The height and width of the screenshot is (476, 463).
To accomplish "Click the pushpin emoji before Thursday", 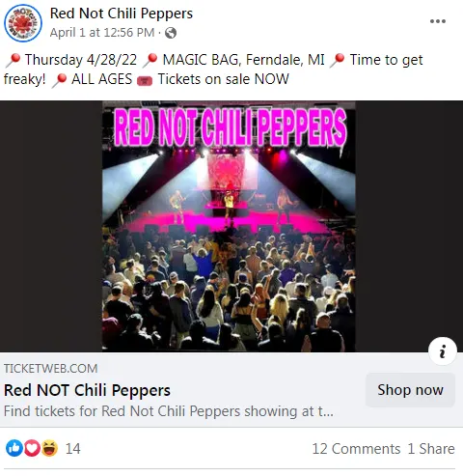I will [x=13, y=60].
